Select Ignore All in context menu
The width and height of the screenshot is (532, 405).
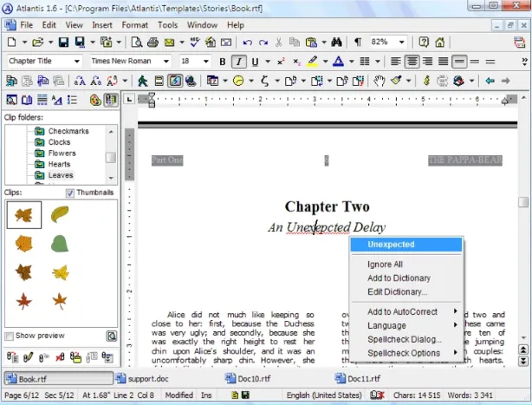406,265
